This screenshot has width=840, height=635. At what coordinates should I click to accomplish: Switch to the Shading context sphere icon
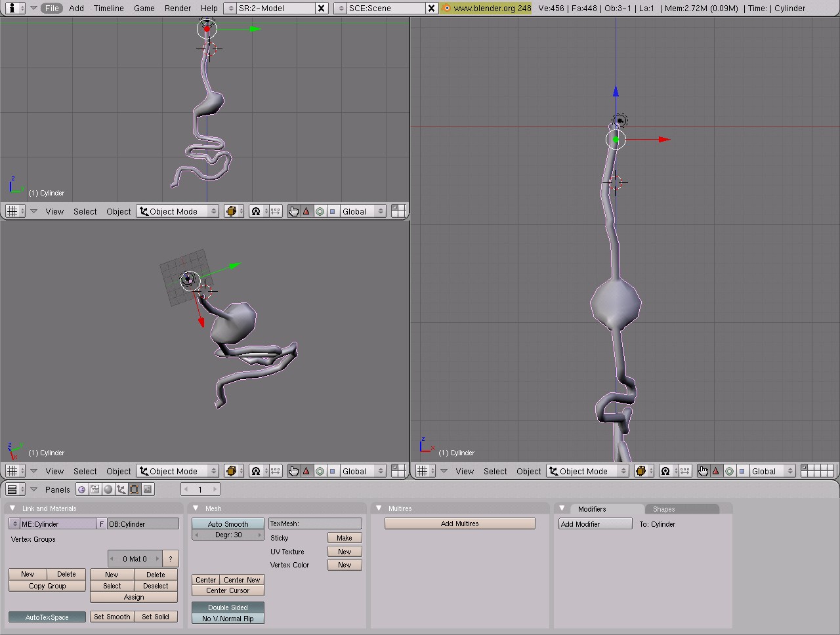[x=108, y=489]
